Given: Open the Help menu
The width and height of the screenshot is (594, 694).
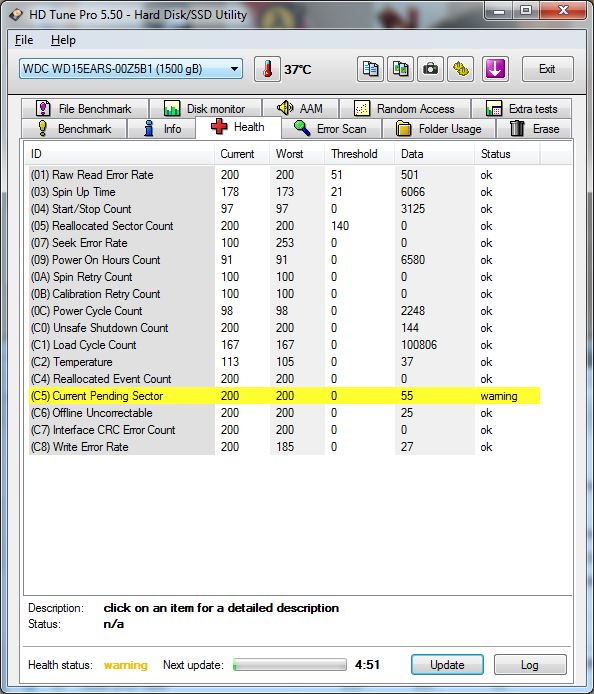Looking at the screenshot, I should (63, 40).
